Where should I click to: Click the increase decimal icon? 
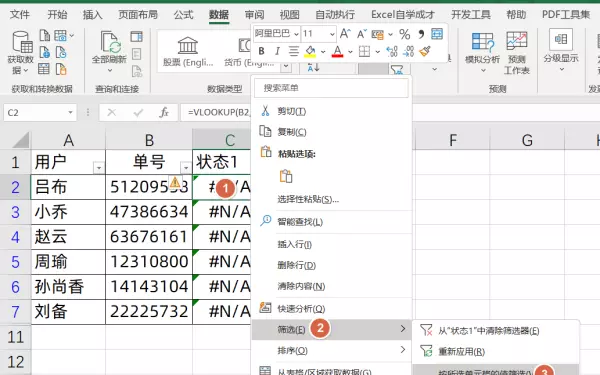point(392,51)
